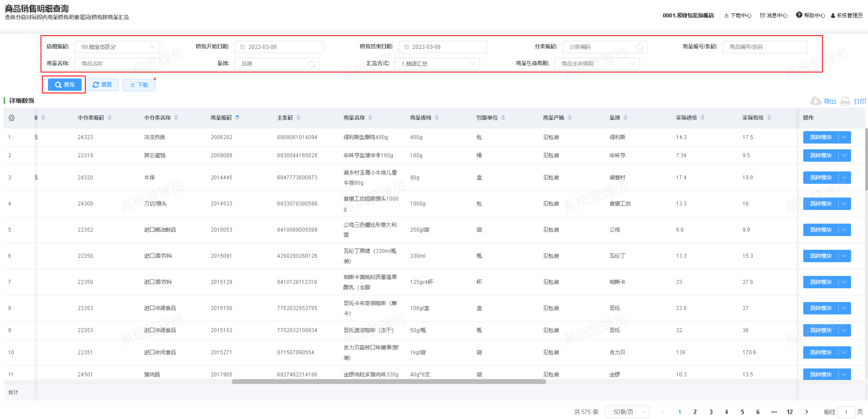This screenshot has height=419, width=868.
Task: Toggle sort on 实际售价 column
Action: (769, 118)
